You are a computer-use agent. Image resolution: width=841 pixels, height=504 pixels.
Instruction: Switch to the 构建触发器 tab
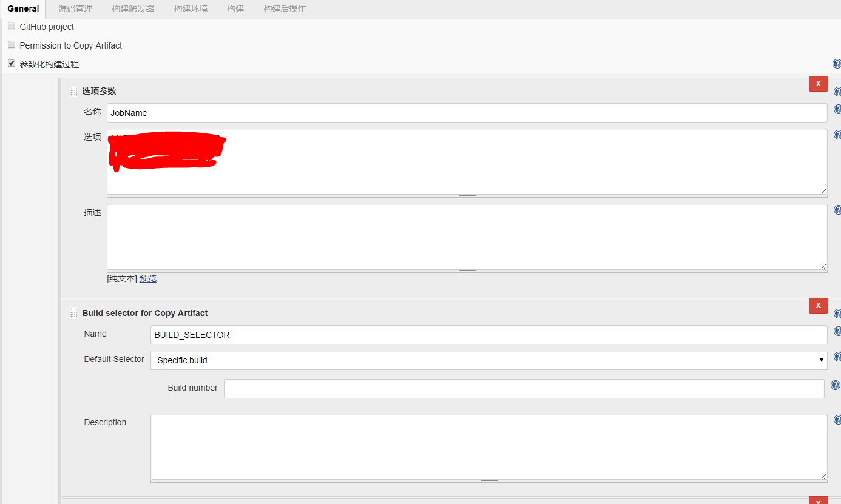coord(133,9)
